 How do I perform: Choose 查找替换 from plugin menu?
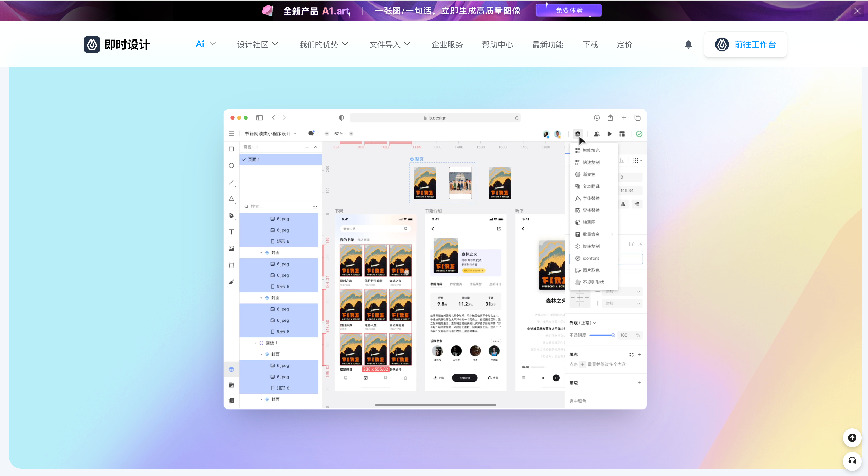[594, 210]
